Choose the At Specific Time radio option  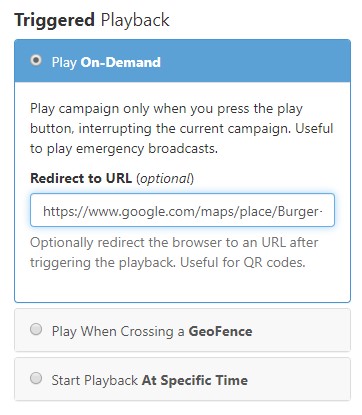tap(36, 378)
